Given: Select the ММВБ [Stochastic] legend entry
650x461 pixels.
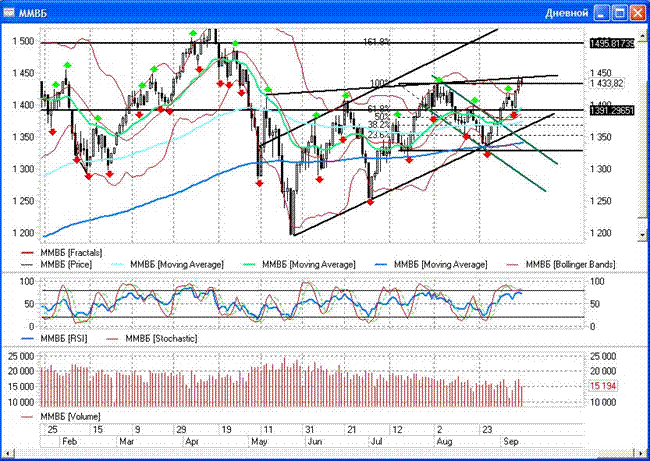Looking at the screenshot, I should click(161, 338).
